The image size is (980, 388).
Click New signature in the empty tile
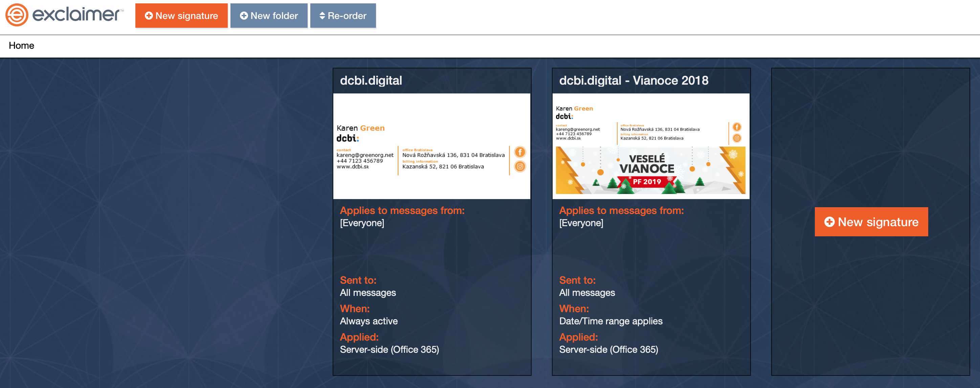(x=871, y=222)
